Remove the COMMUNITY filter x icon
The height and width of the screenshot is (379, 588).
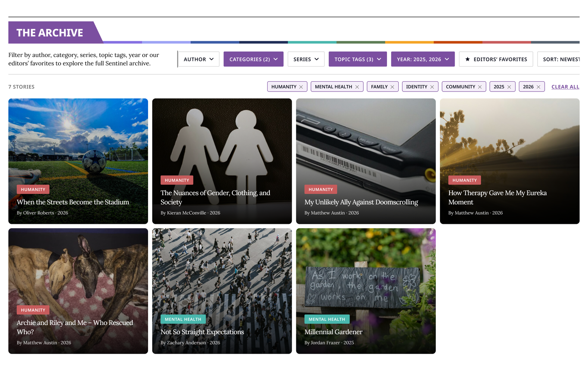click(480, 87)
